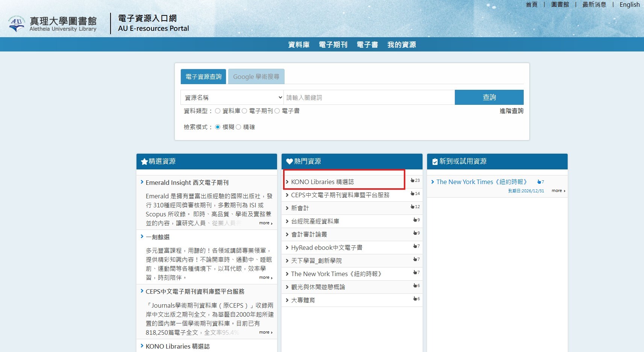Image resolution: width=644 pixels, height=352 pixels.
Task: Click the clipboard icon beside 新到或試用資源
Action: pyautogui.click(x=435, y=162)
